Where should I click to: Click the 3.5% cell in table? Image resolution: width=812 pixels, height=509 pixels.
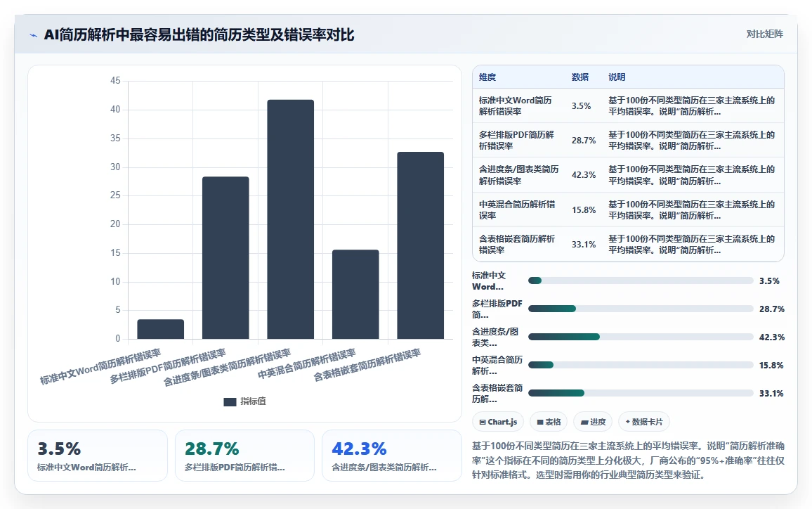581,105
